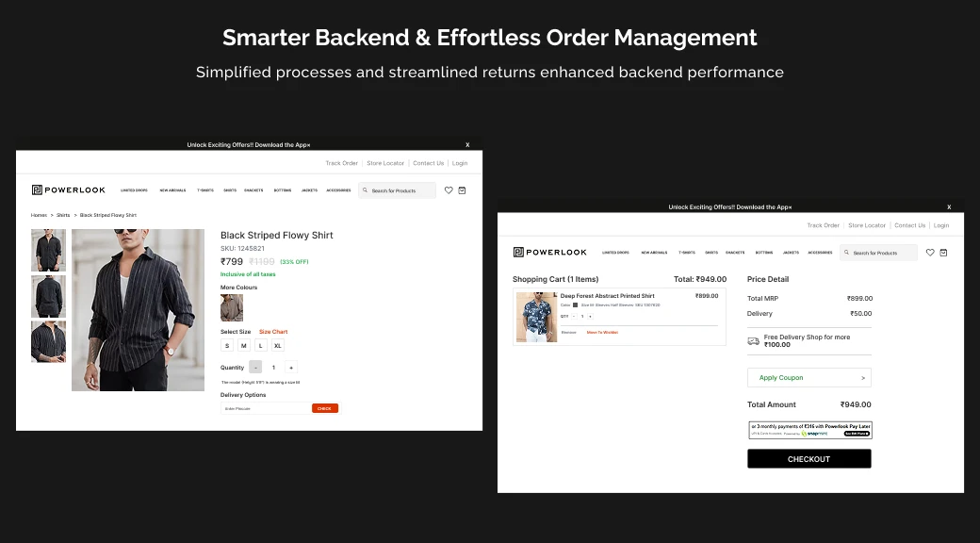Click the CHECKOUT button
This screenshot has width=980, height=543.
point(808,458)
